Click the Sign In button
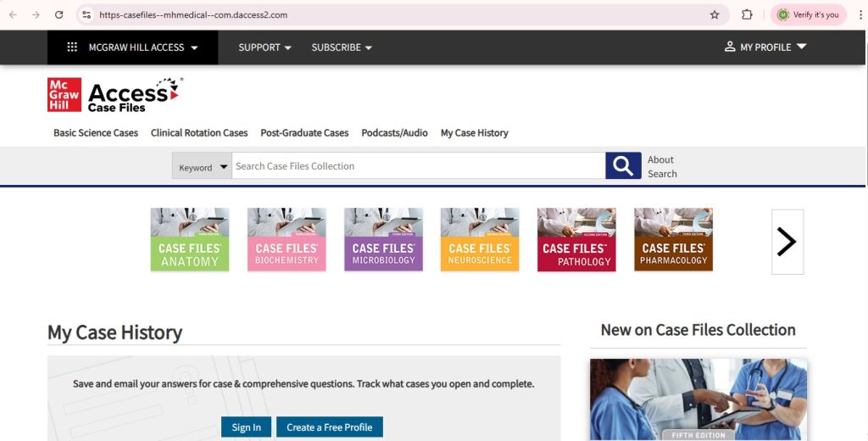The image size is (868, 441). 247,427
